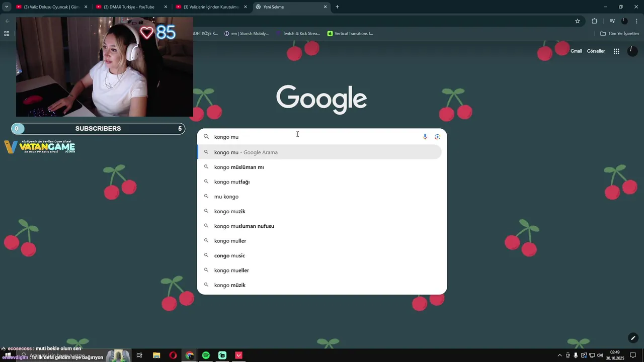
Task: Open the Google account avatar on the page
Action: [x=632, y=51]
